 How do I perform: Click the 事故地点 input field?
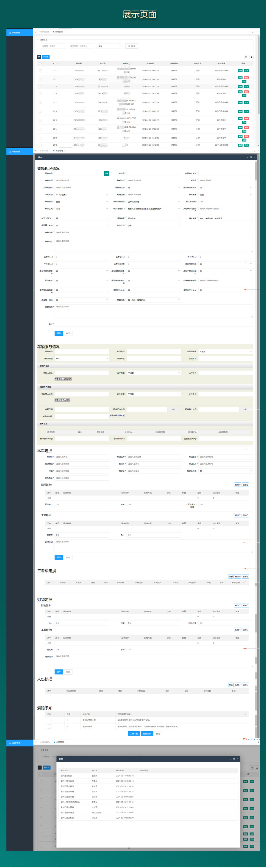[x=154, y=232]
